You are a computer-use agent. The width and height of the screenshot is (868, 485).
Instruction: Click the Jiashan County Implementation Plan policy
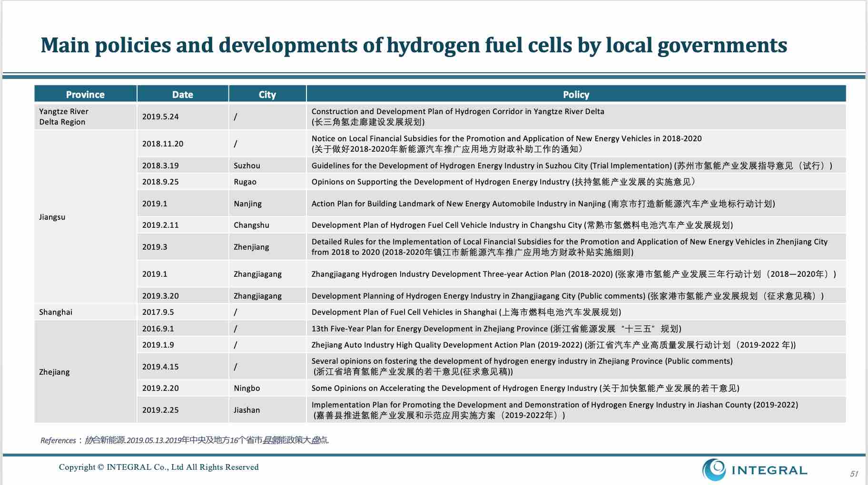[x=555, y=410]
